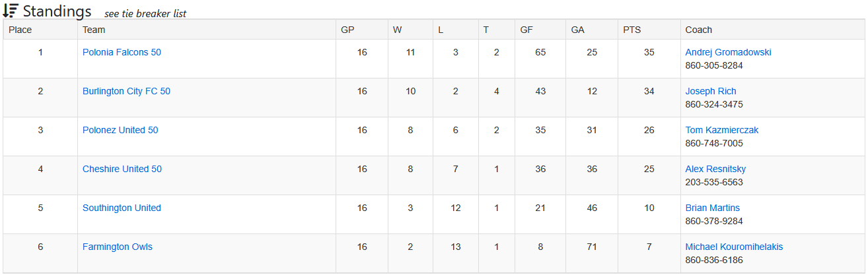Click the GF column header

click(526, 30)
